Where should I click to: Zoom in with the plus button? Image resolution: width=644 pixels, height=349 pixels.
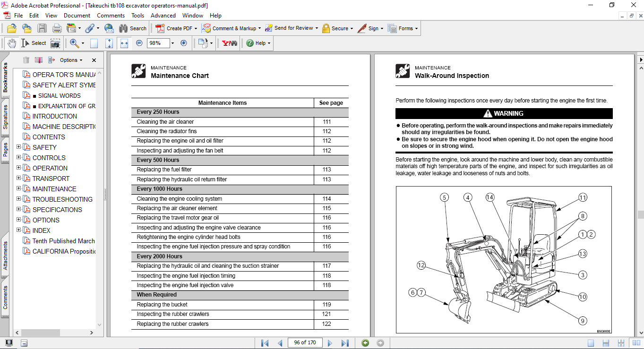(x=184, y=43)
